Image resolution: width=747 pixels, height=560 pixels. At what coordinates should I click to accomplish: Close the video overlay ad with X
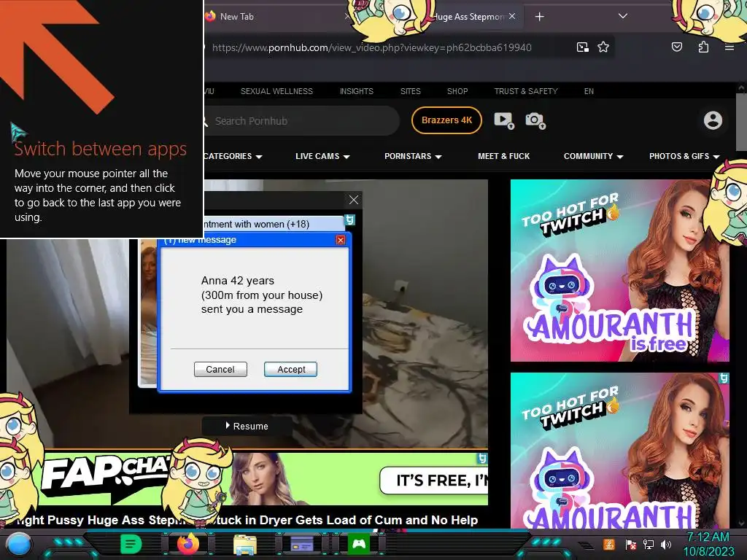click(354, 200)
